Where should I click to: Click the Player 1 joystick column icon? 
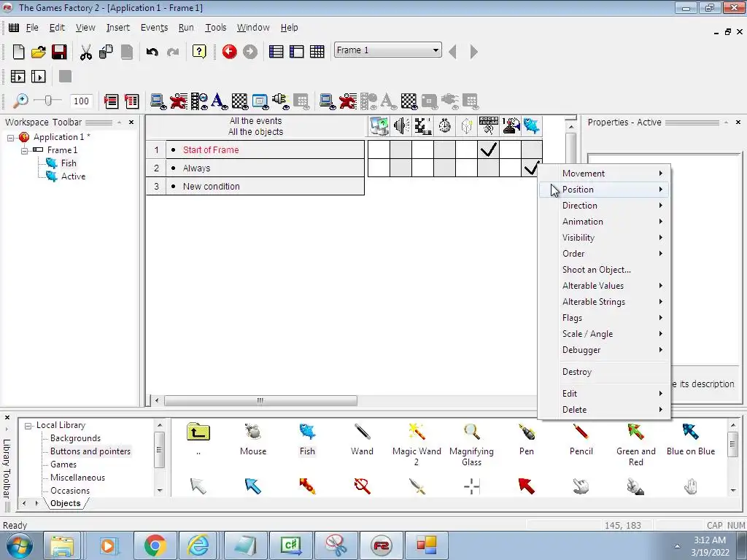point(510,126)
